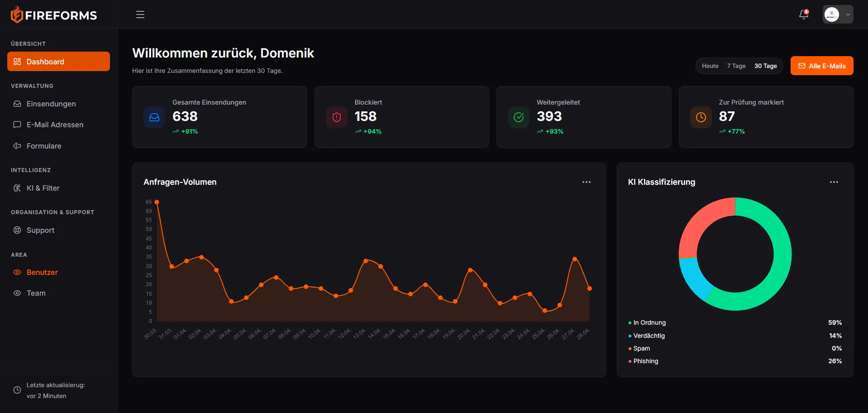Toggle the Spam legend entry
Viewport: 868px width, 413px height.
pos(639,348)
